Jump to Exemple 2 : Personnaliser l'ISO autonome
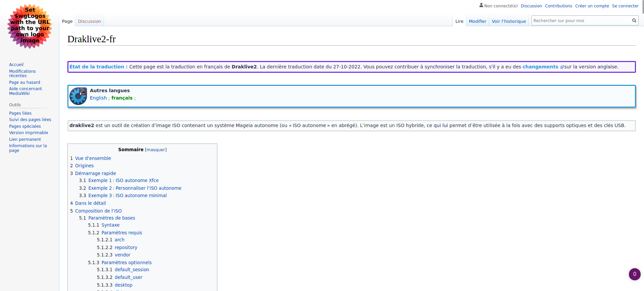Viewport: 644px width, 291px height. click(x=130, y=188)
